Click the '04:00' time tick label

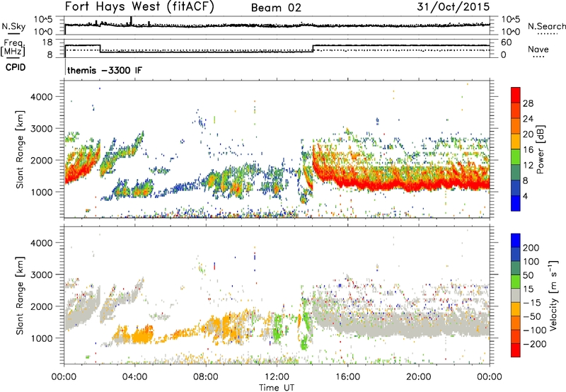coord(135,377)
